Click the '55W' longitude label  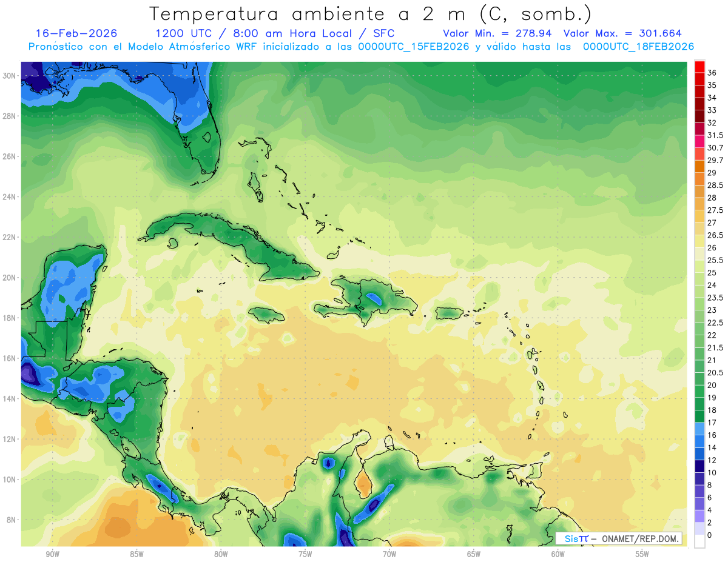tap(642, 554)
